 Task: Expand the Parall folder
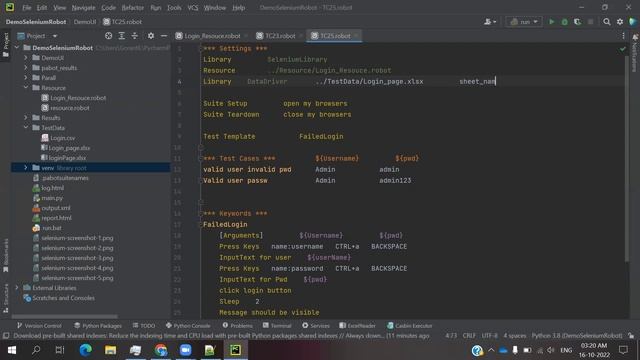26,78
